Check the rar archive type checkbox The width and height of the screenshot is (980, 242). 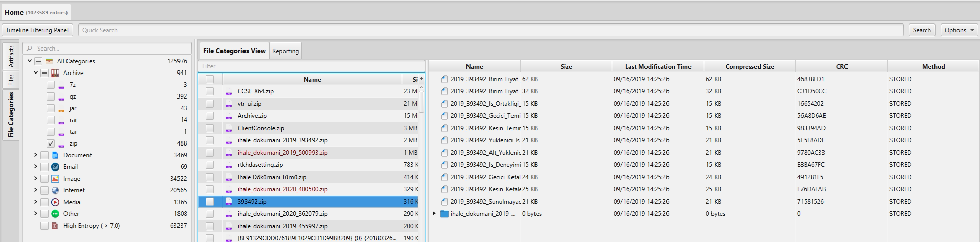(51, 120)
